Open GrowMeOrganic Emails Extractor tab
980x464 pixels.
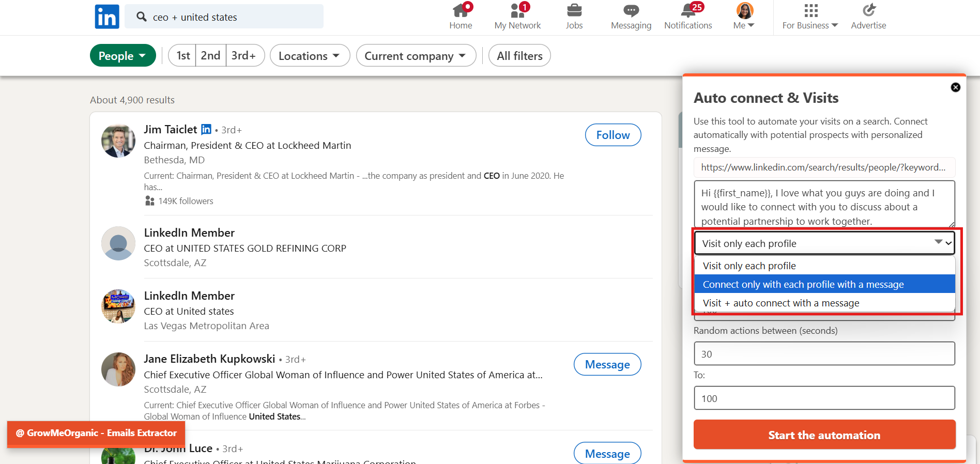tap(96, 433)
